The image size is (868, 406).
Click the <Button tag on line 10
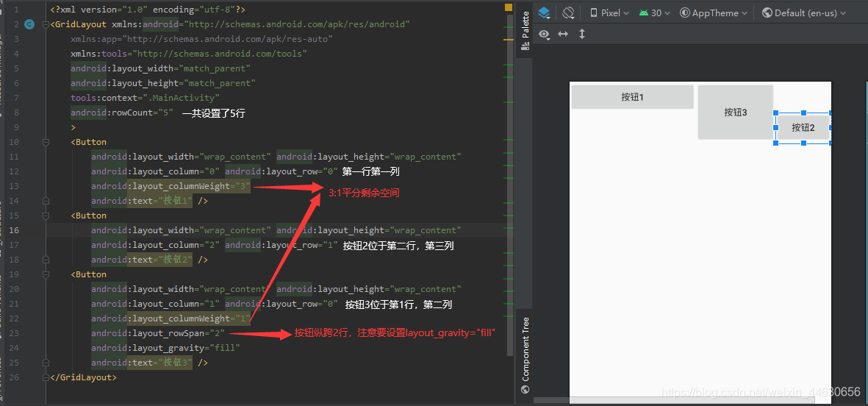tap(89, 142)
